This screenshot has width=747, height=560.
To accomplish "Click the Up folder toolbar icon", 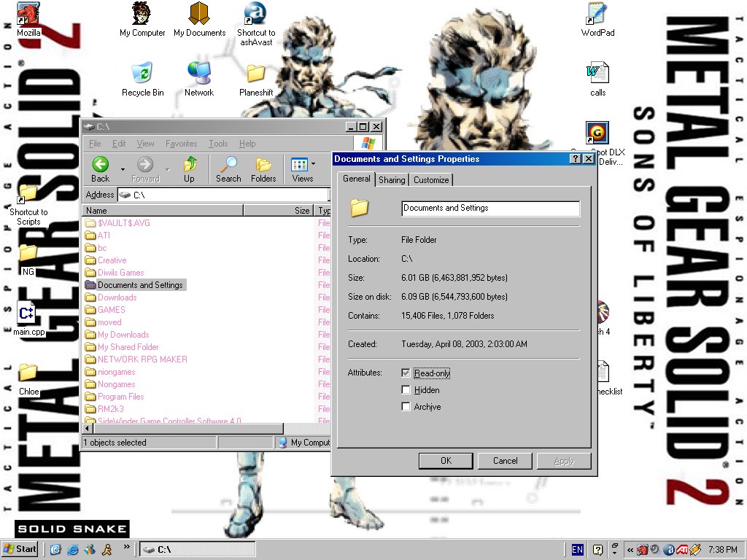I will click(189, 164).
